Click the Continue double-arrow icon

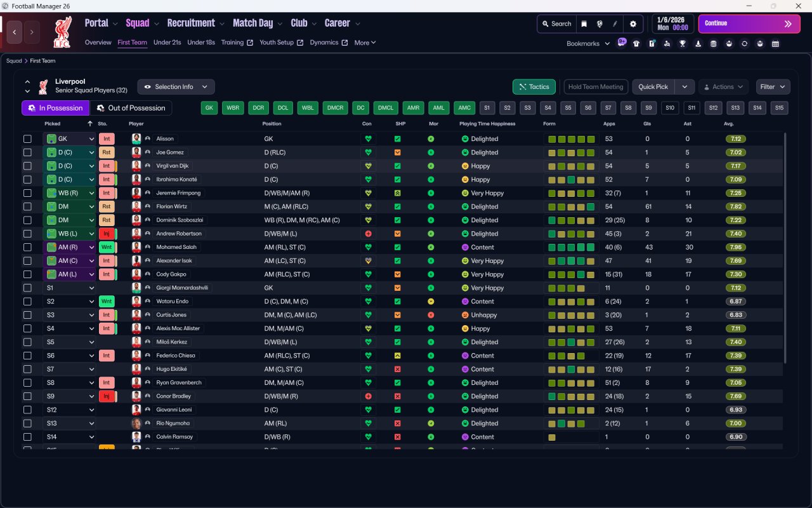[x=788, y=23]
